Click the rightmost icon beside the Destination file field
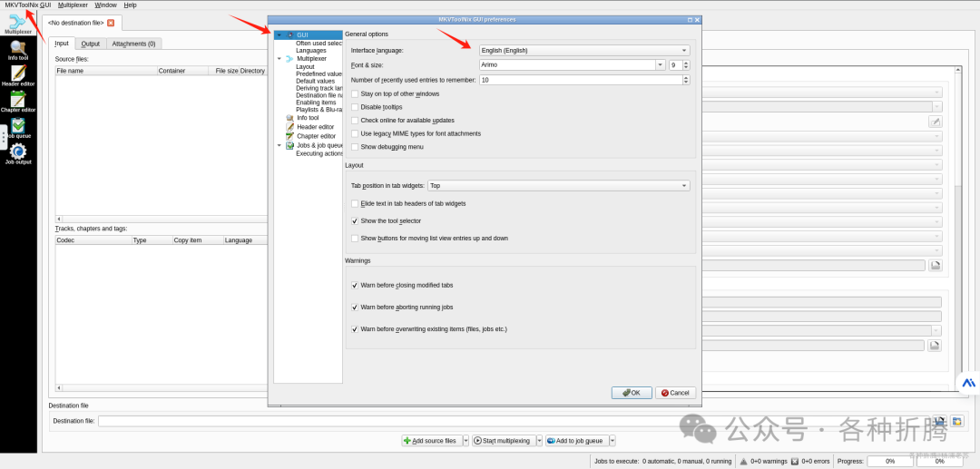 point(956,421)
